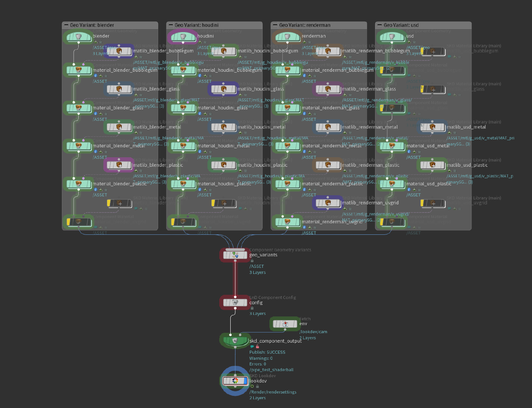This screenshot has width=532, height=408.
Task: Toggle bypass flag on bypassed usd glass library node
Action: click(x=422, y=89)
